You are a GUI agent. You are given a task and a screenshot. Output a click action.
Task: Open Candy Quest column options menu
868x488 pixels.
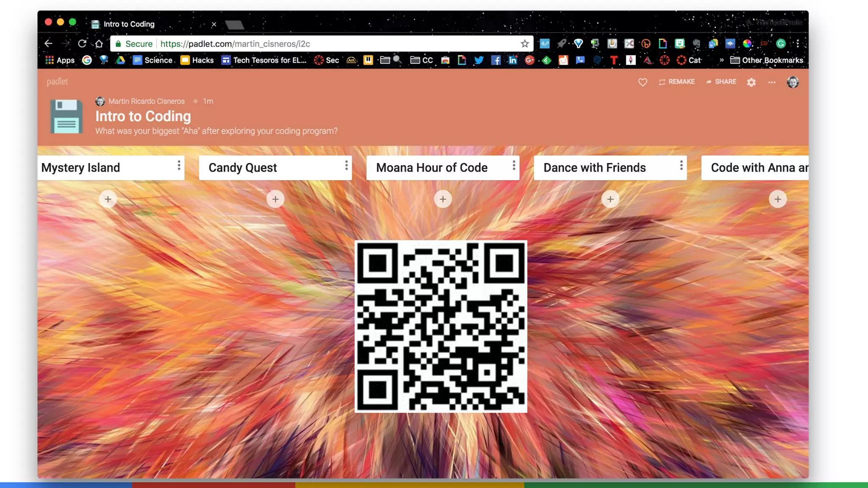click(346, 166)
